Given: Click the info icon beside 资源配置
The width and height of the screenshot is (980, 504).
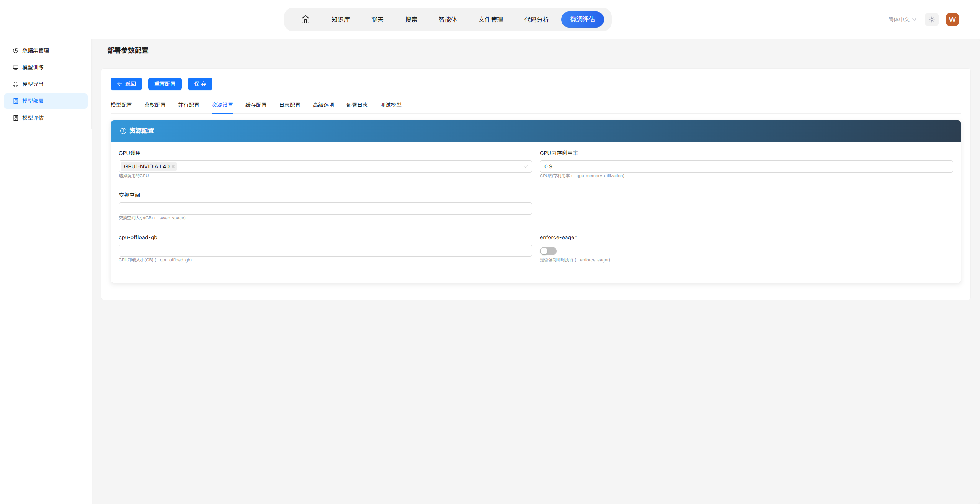Looking at the screenshot, I should pos(123,131).
